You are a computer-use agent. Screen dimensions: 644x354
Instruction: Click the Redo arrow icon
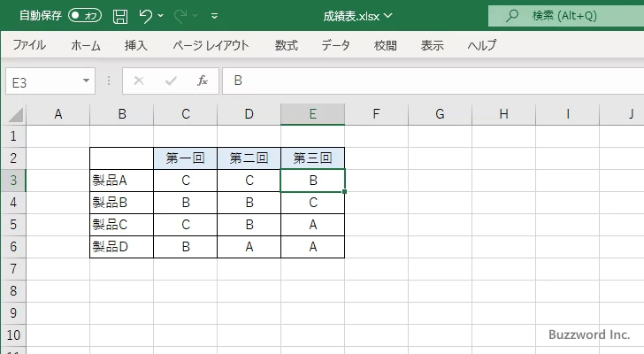coord(180,16)
